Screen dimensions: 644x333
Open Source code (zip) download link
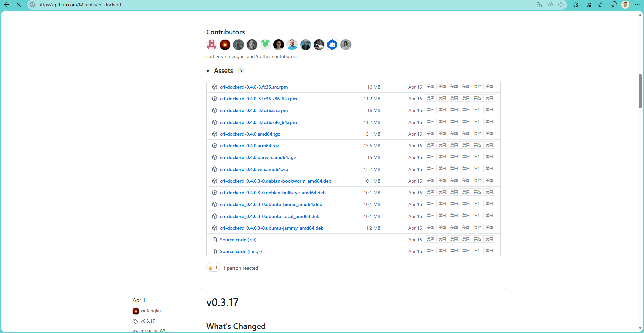pyautogui.click(x=238, y=240)
